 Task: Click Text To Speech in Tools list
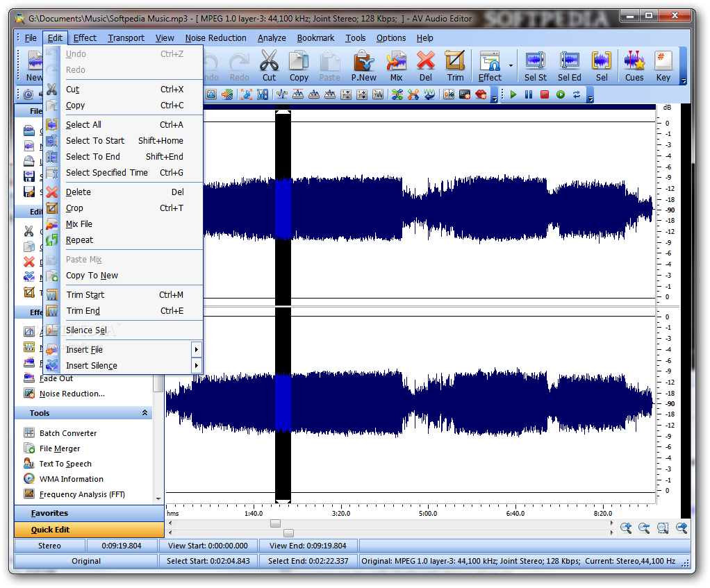click(x=65, y=464)
